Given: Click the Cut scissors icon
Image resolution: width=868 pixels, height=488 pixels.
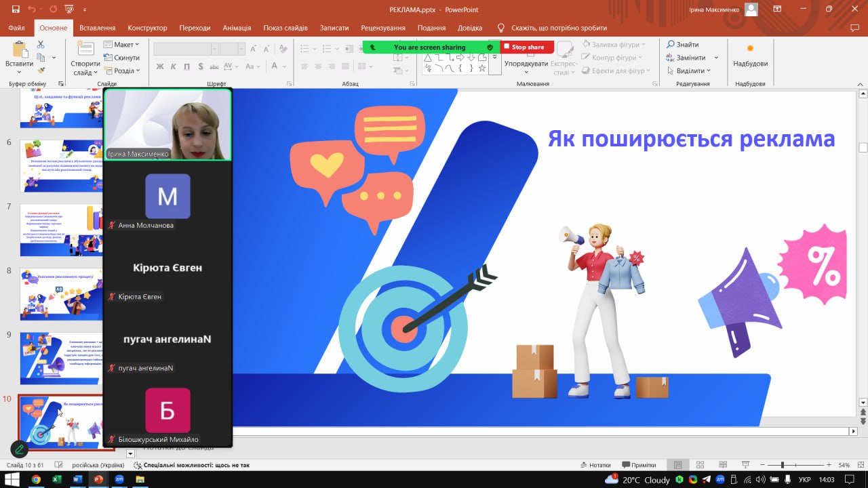Looking at the screenshot, I should (41, 45).
